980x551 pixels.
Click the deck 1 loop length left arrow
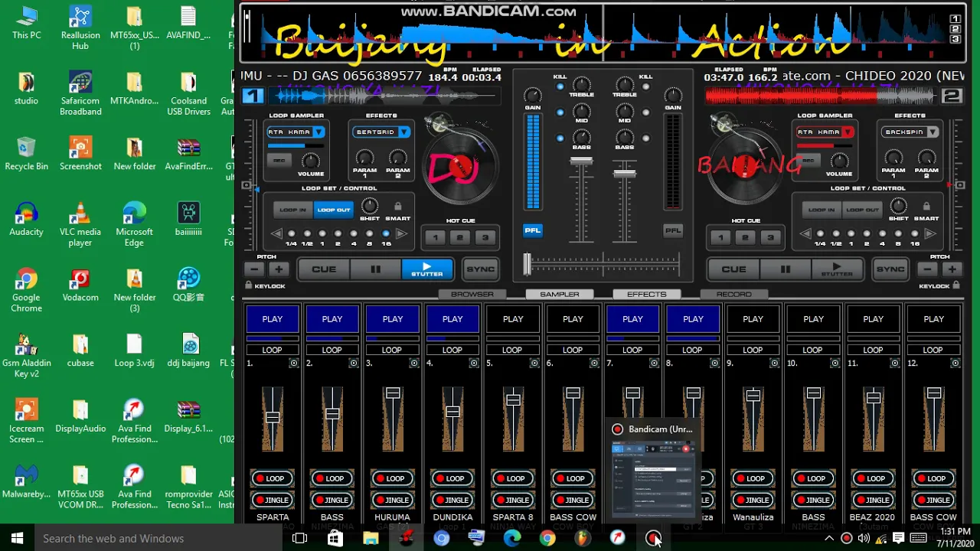(276, 234)
